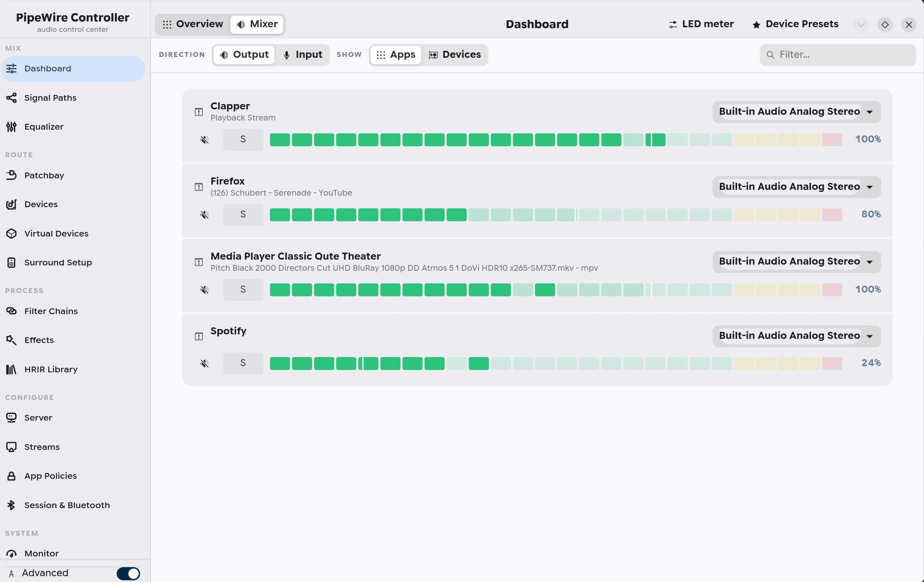Screen dimensions: 924x582
Task: Open the Dashboard sidebar item
Action: (x=73, y=69)
